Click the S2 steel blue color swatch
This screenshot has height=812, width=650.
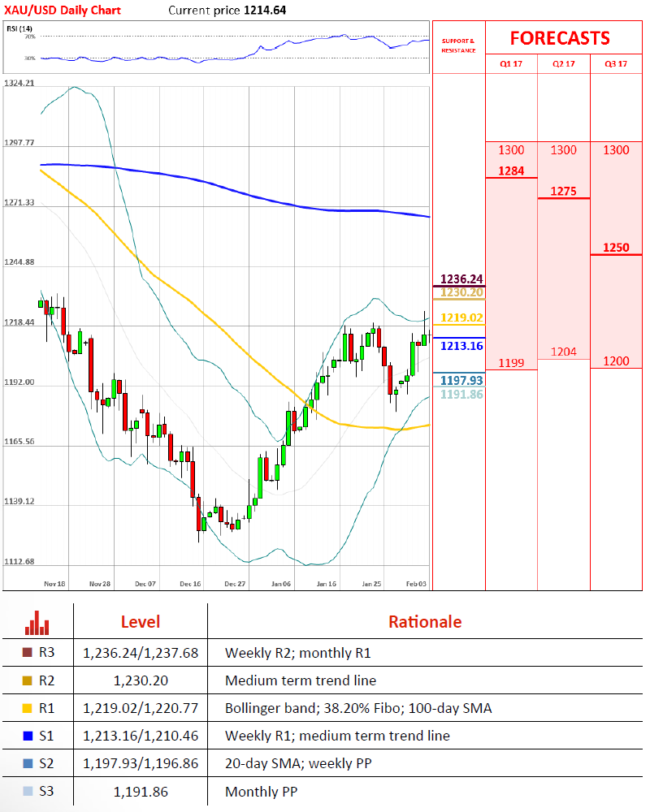28,763
